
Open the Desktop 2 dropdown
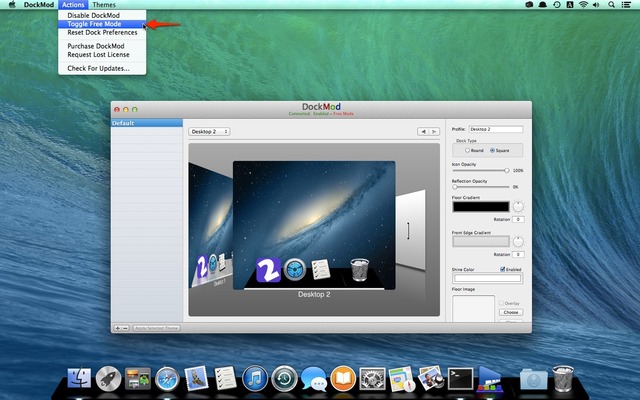[210, 131]
